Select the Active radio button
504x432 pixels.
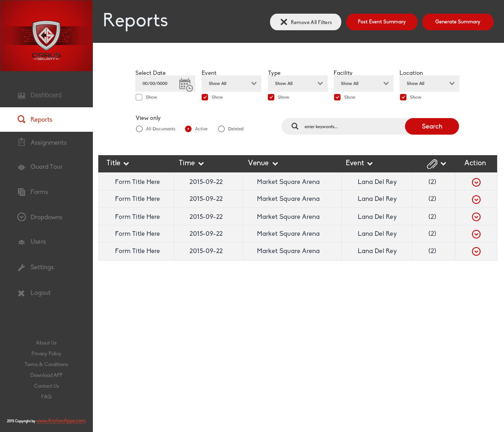[x=188, y=129]
